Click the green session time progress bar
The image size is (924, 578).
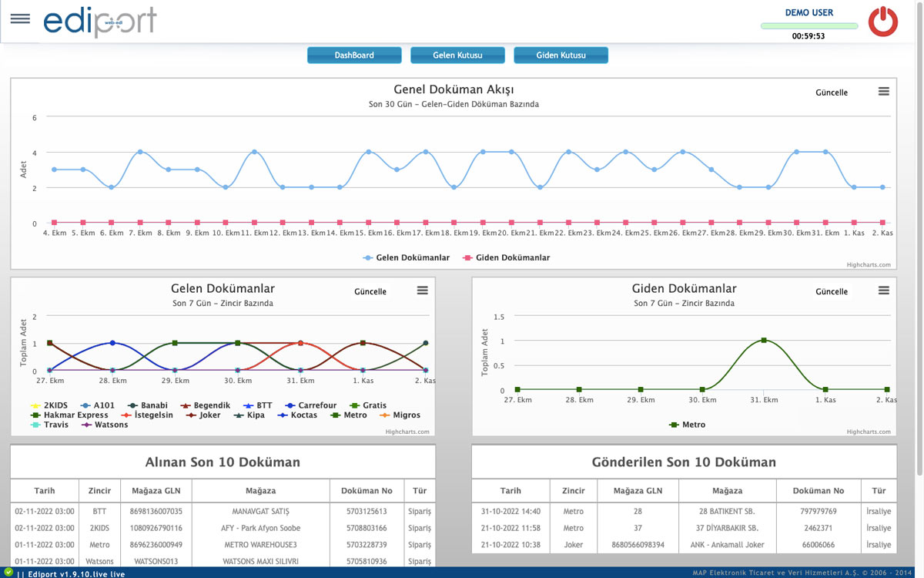(x=809, y=26)
